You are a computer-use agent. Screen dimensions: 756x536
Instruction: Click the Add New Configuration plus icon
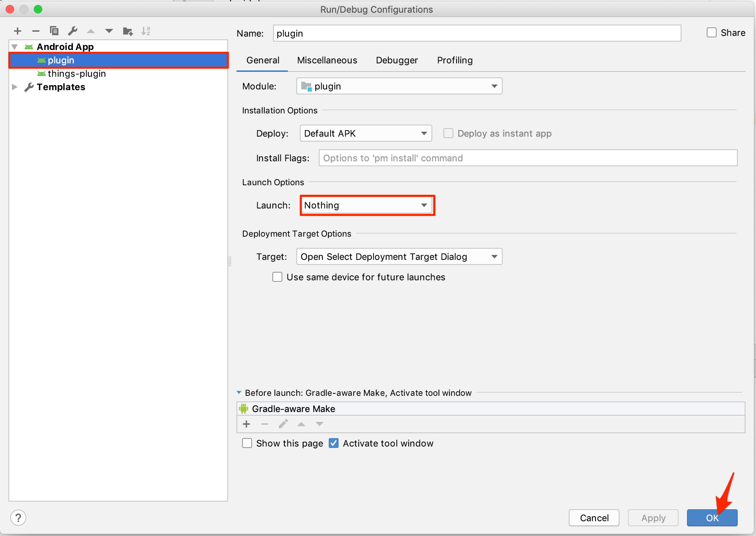[x=18, y=31]
